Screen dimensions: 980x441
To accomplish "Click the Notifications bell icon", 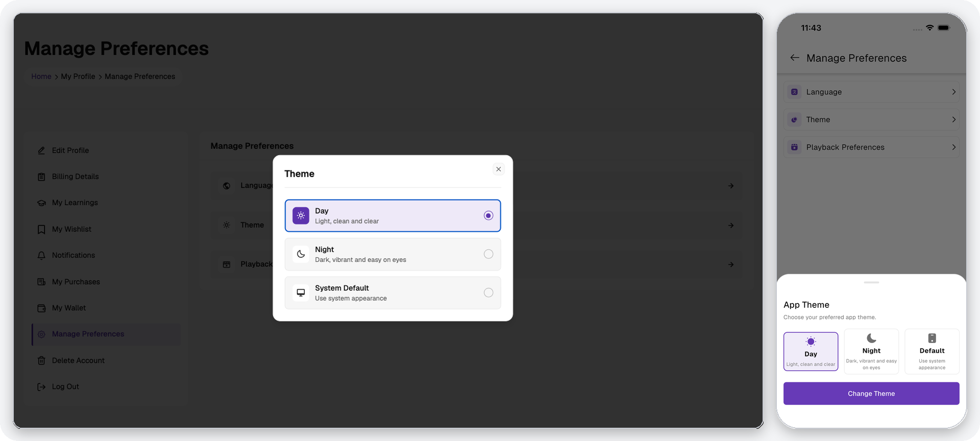I will 41,255.
